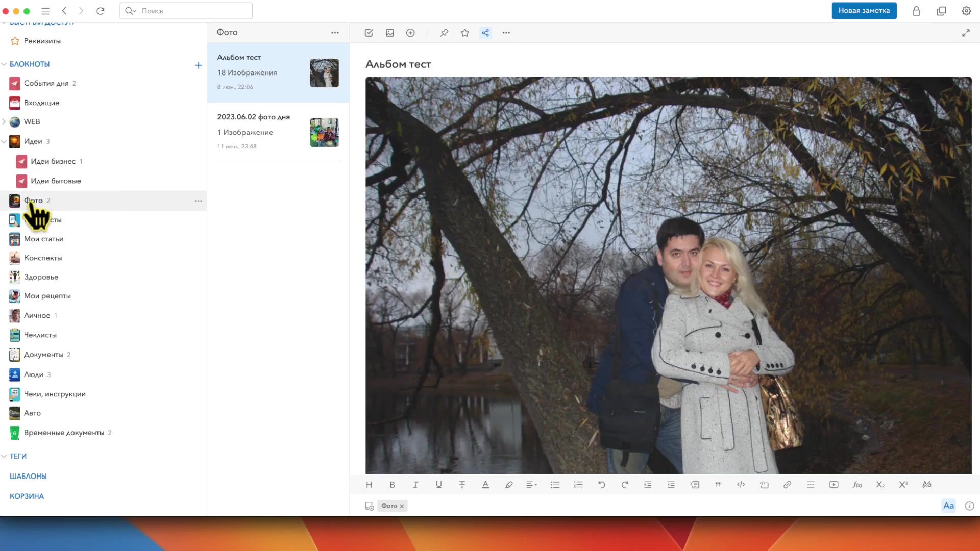
Task: Remove the Фото tag from the note
Action: 402,506
